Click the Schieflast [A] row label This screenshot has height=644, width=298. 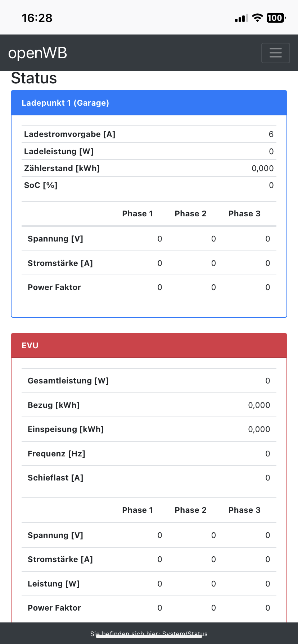coord(55,478)
